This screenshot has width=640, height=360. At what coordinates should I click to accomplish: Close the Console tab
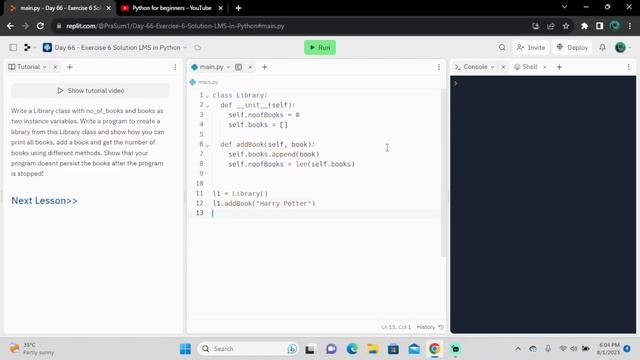click(503, 67)
